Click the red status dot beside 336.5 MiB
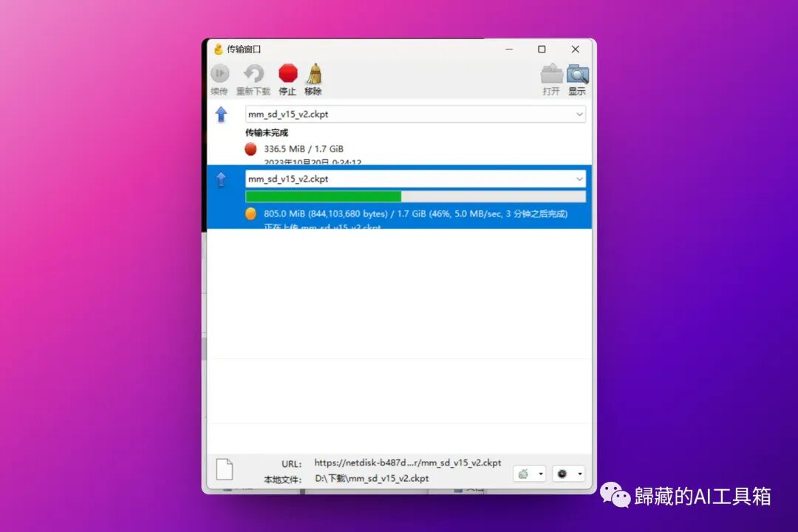 [250, 149]
